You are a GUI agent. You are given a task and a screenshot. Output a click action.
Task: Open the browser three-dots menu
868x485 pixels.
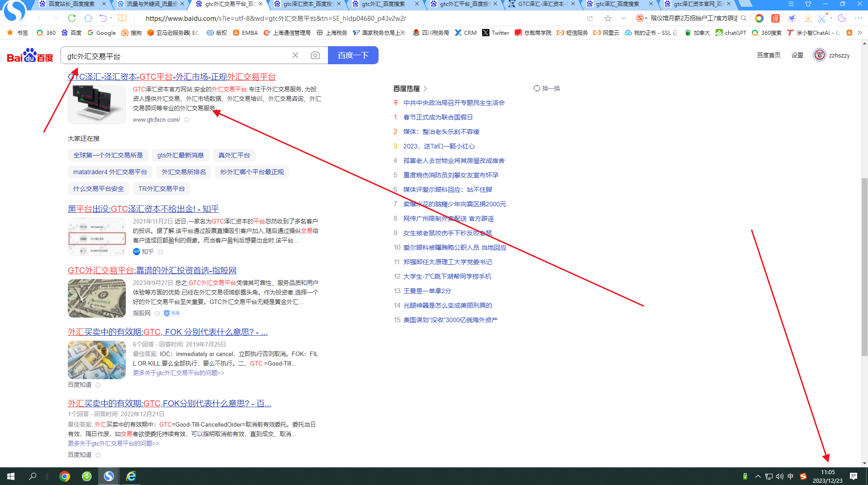point(858,18)
